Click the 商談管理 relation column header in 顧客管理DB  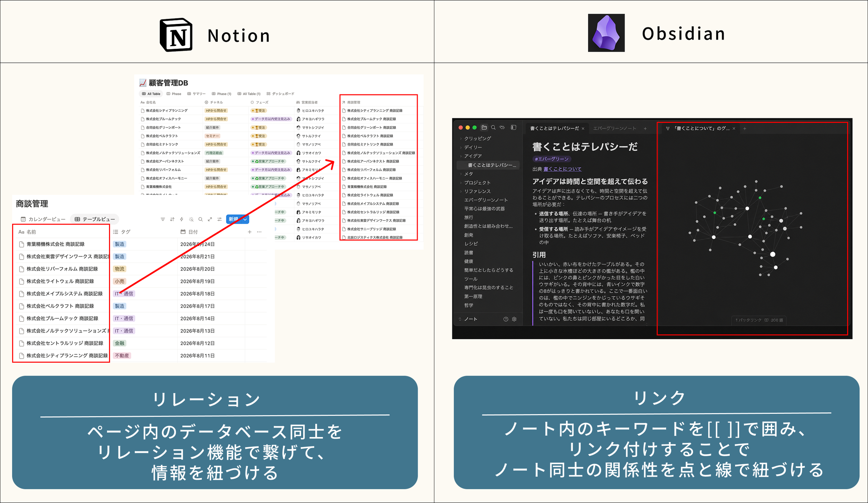351,102
